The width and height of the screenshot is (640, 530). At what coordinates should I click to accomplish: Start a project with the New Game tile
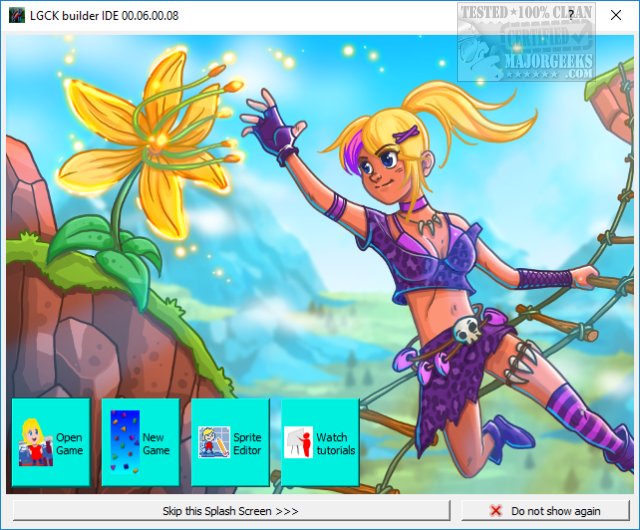tap(140, 442)
